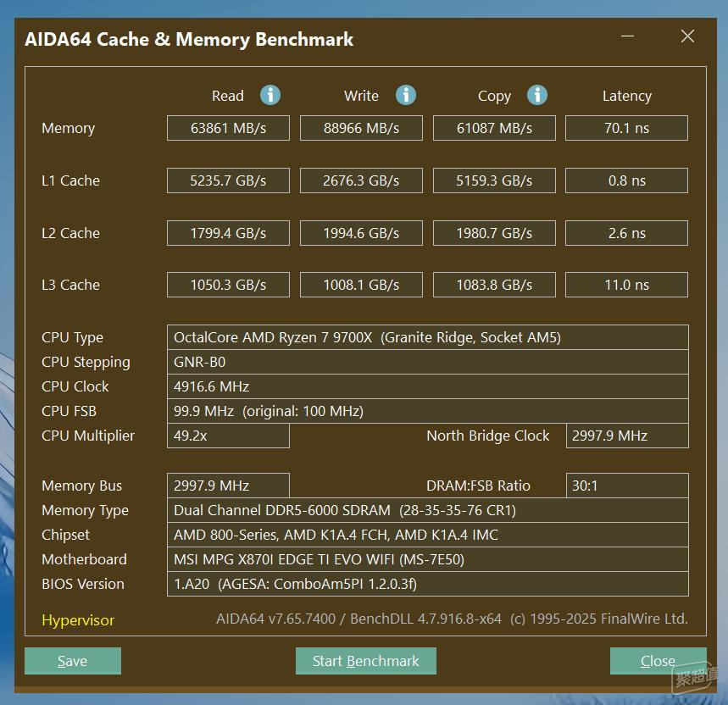This screenshot has width=728, height=705.
Task: Click the CPU Multiplier 49.2x field
Action: click(x=227, y=436)
